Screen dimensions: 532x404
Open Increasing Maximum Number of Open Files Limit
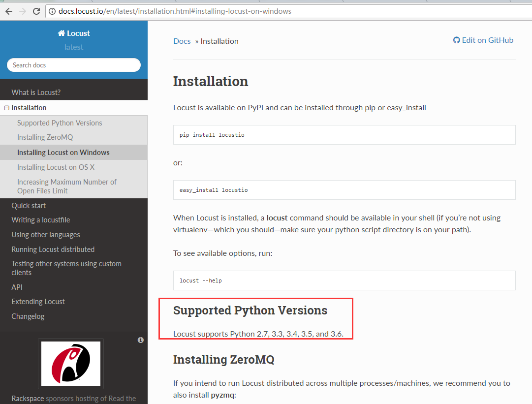66,186
